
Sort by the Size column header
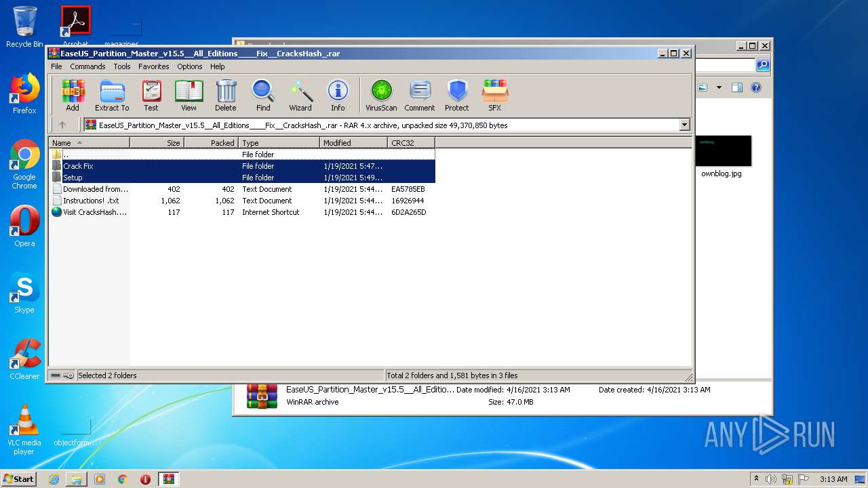(157, 143)
